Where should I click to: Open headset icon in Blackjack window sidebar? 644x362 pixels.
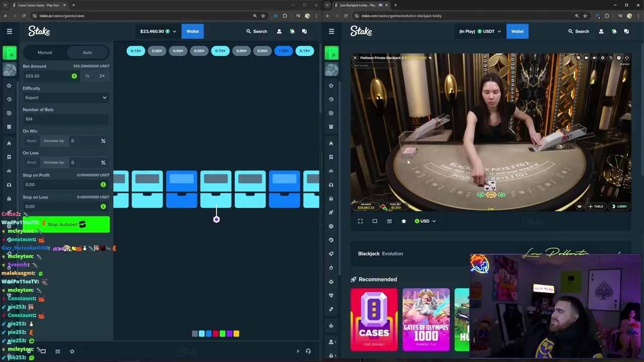(x=331, y=185)
